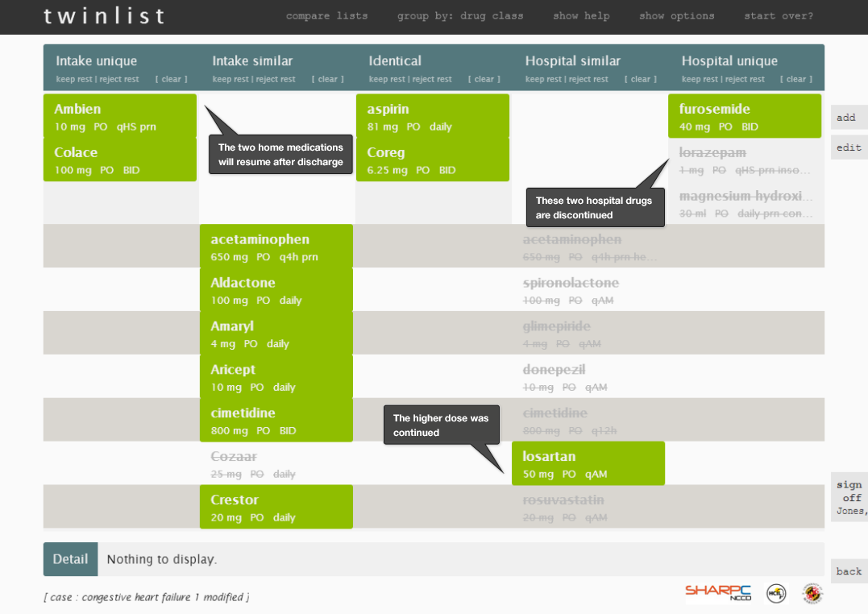Image resolution: width=868 pixels, height=614 pixels.
Task: Click the round HCIL logo in the footer
Action: [x=775, y=593]
